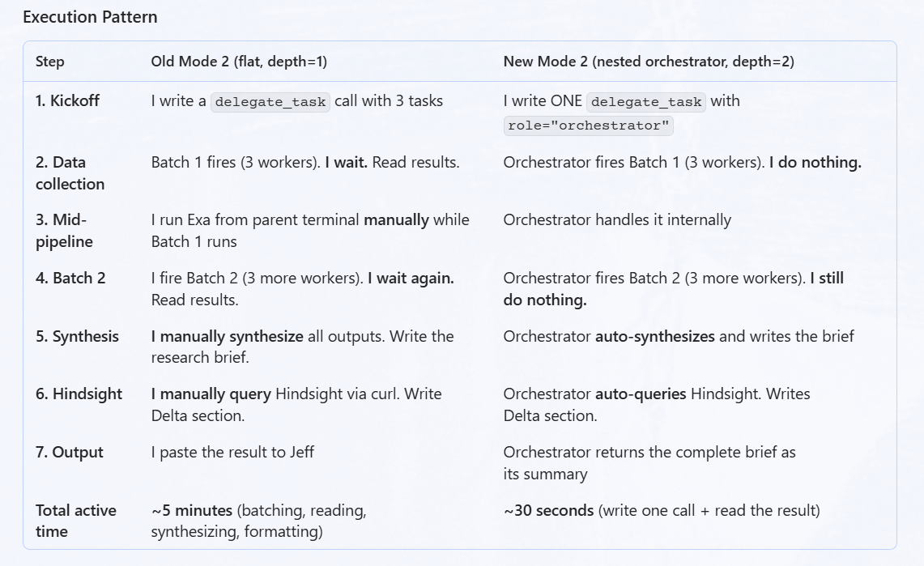This screenshot has width=924, height=566.
Task: Click the 2. Data collection row label
Action: pyautogui.click(x=70, y=173)
